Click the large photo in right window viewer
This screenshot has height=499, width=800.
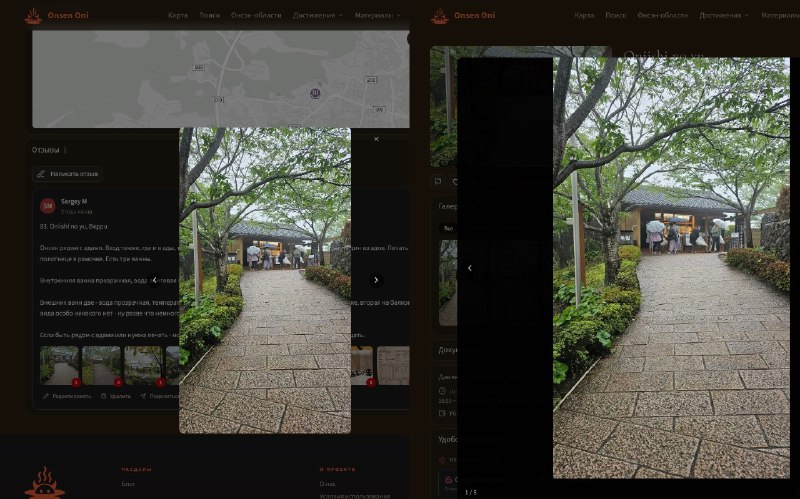pyautogui.click(x=671, y=267)
